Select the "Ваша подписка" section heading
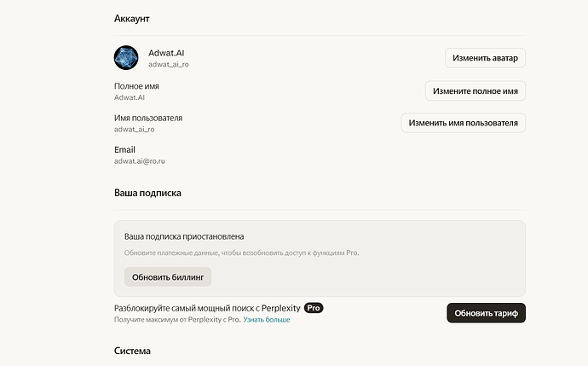This screenshot has height=366, width=588. click(147, 194)
